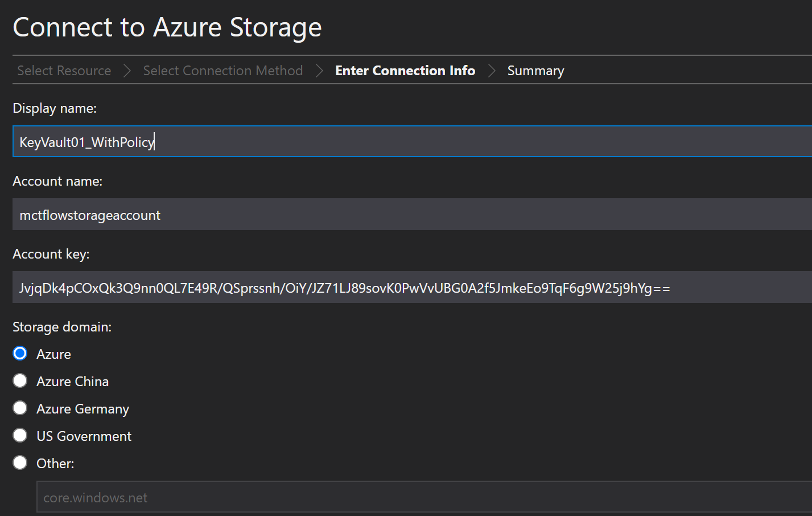Screen dimensions: 812x516
Task: Pick the US Government radio button
Action: coord(20,436)
